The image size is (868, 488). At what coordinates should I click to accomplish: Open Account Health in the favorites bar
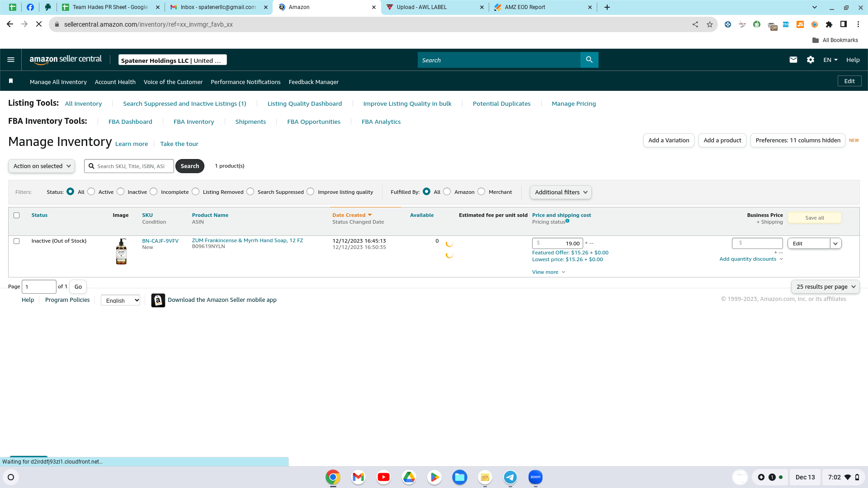tap(115, 82)
